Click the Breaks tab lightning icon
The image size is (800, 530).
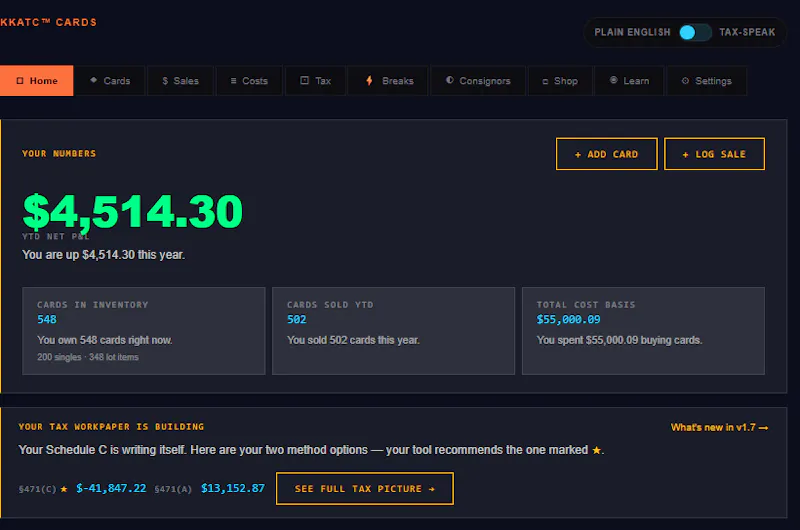pyautogui.click(x=369, y=81)
